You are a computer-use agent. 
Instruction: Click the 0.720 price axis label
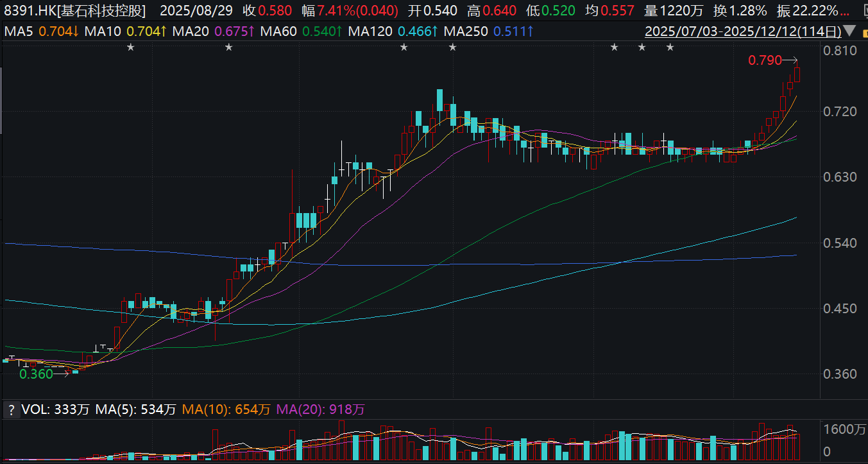point(840,112)
